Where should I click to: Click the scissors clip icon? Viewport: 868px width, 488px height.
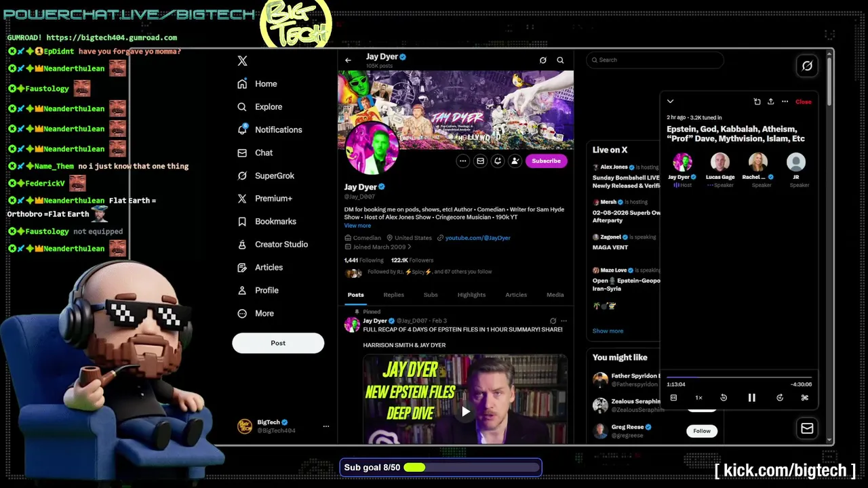804,398
